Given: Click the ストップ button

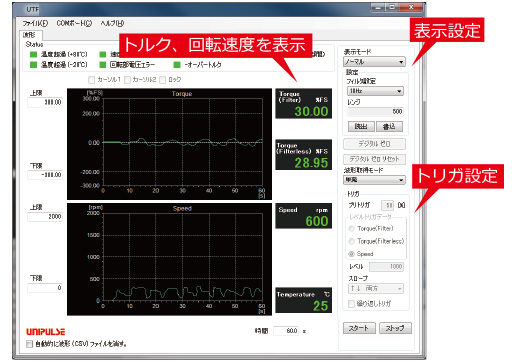Looking at the screenshot, I should (395, 328).
